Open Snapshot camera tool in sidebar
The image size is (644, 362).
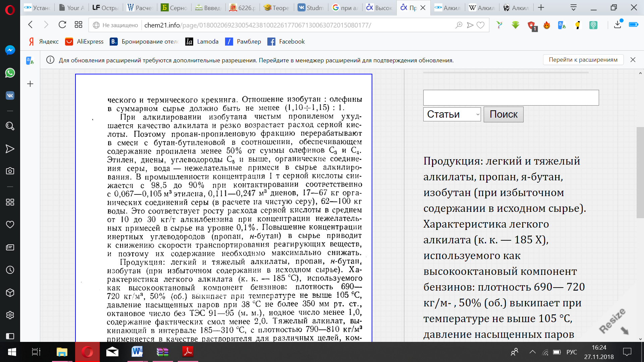coord(10,171)
